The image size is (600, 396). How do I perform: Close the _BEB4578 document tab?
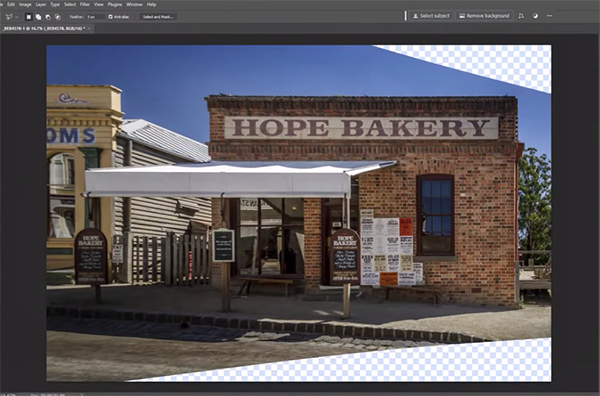point(89,28)
